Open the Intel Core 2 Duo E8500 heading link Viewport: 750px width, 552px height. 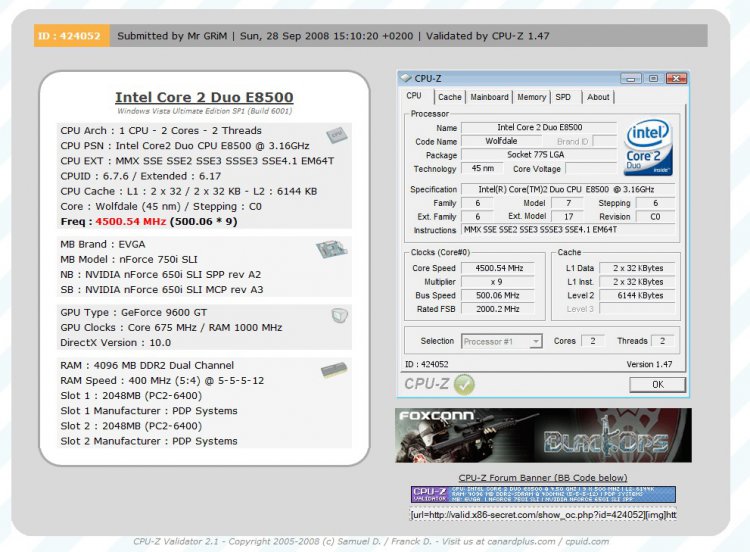tap(204, 97)
